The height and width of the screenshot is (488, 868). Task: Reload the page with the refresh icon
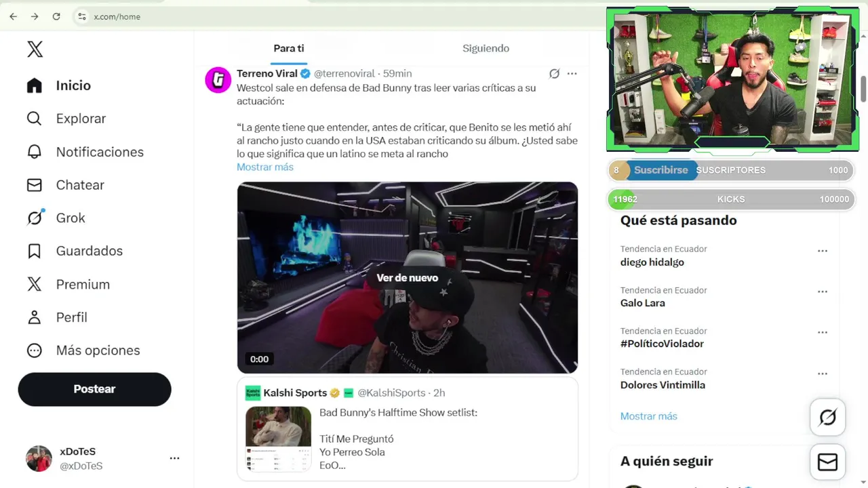[x=56, y=16]
